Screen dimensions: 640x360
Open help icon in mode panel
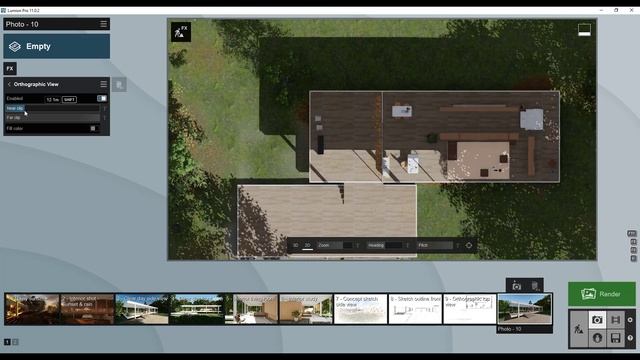630,338
